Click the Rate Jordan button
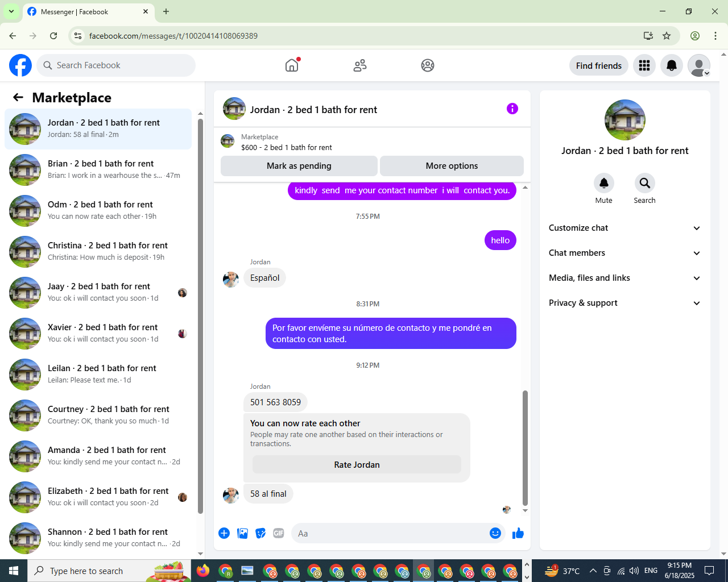The height and width of the screenshot is (582, 728). tap(357, 464)
